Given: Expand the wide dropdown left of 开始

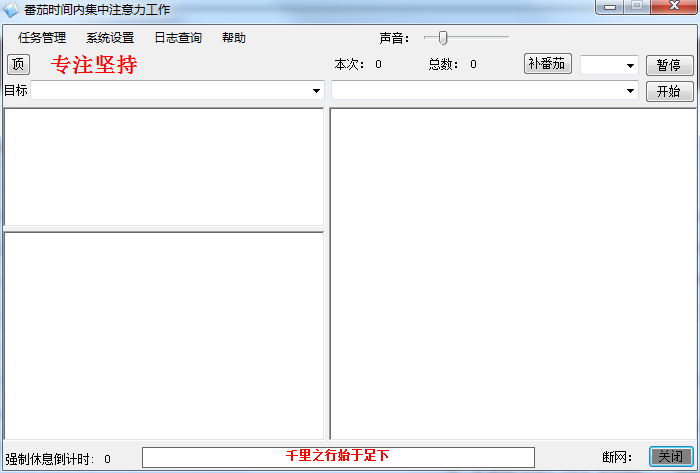Looking at the screenshot, I should click(630, 91).
